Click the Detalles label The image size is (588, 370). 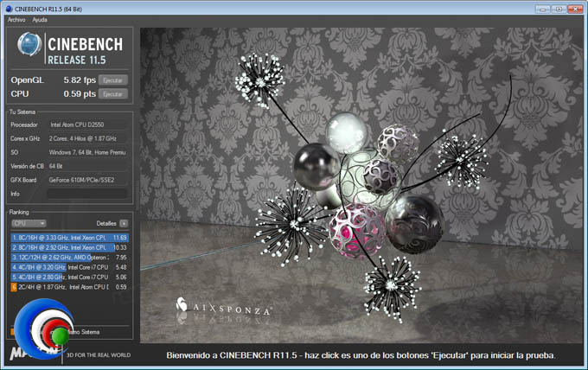(106, 223)
